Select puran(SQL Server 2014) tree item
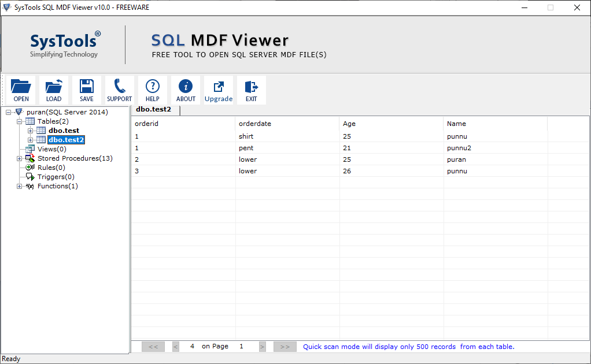Screen dimensions: 591x364 coord(67,112)
